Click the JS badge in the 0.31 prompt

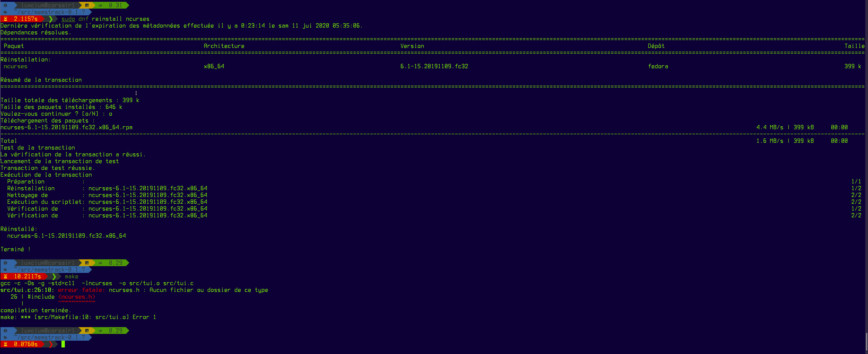point(87,5)
